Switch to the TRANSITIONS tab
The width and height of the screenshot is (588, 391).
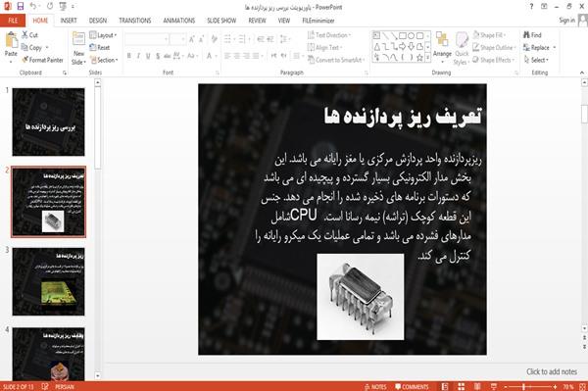click(135, 21)
